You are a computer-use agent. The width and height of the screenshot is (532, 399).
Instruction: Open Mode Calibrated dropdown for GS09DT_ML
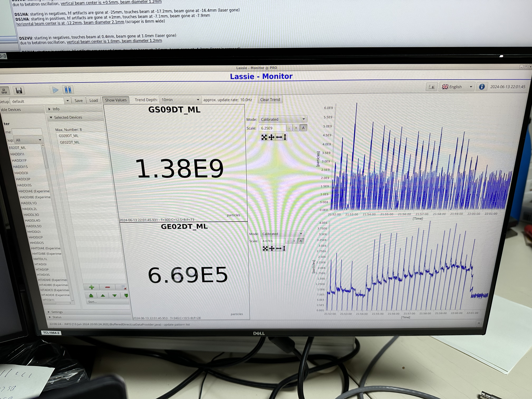click(x=283, y=119)
